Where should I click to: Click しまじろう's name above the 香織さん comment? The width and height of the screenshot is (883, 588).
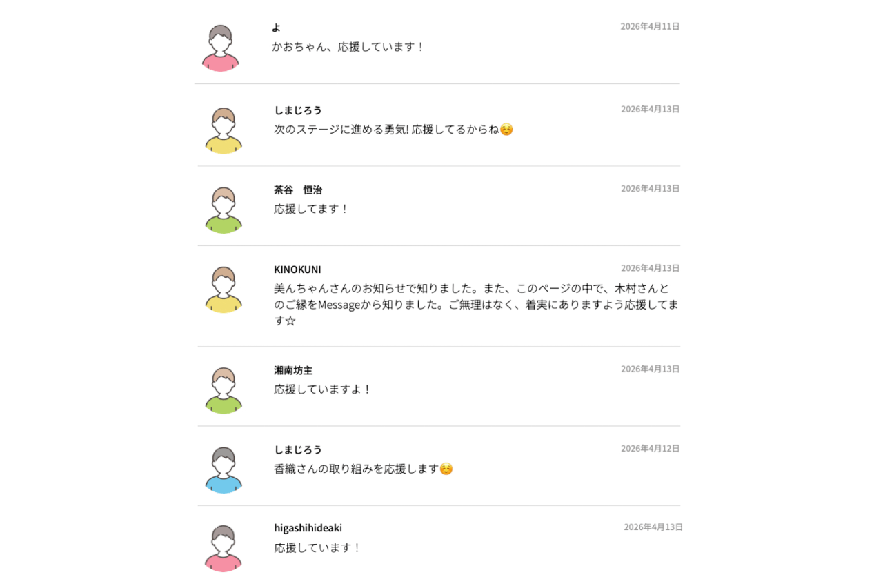click(x=298, y=449)
